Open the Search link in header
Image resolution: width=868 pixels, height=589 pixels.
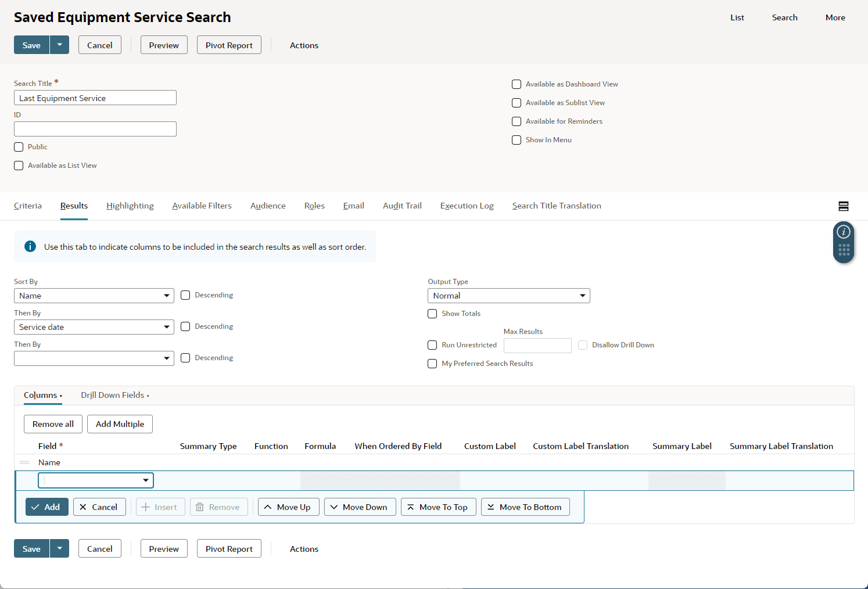pyautogui.click(x=784, y=17)
